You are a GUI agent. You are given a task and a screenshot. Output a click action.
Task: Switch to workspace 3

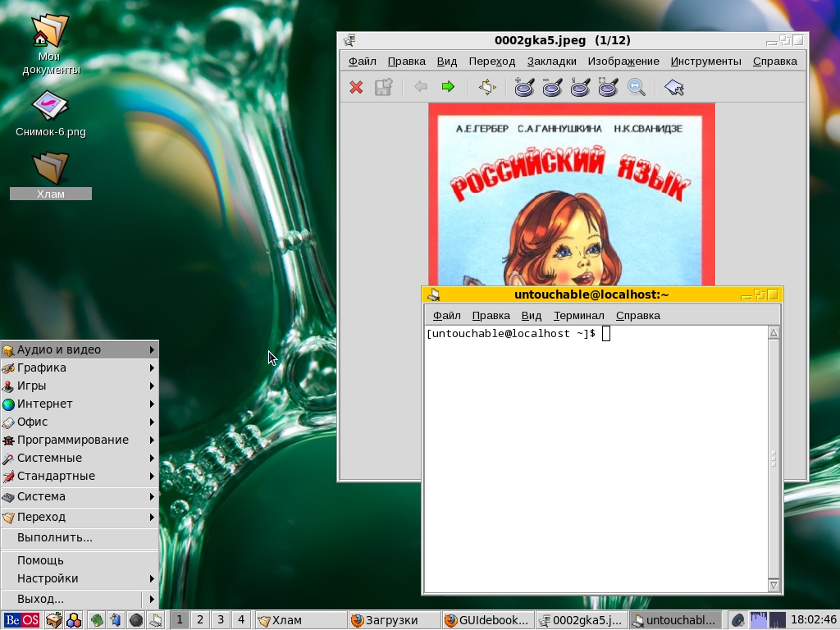point(220,620)
